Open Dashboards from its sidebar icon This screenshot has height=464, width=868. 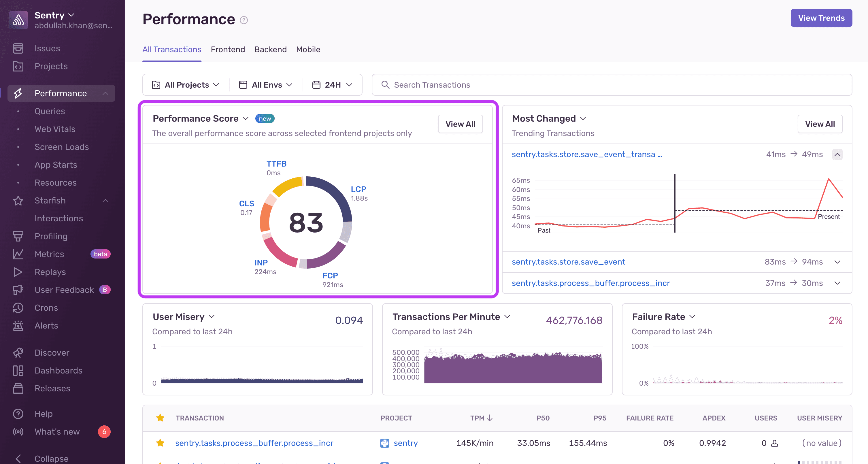pos(18,370)
